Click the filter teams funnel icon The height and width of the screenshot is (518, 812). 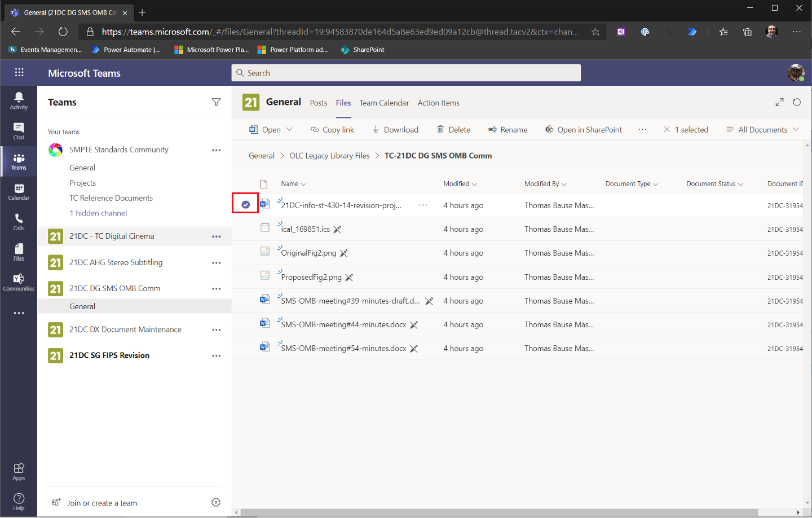216,102
